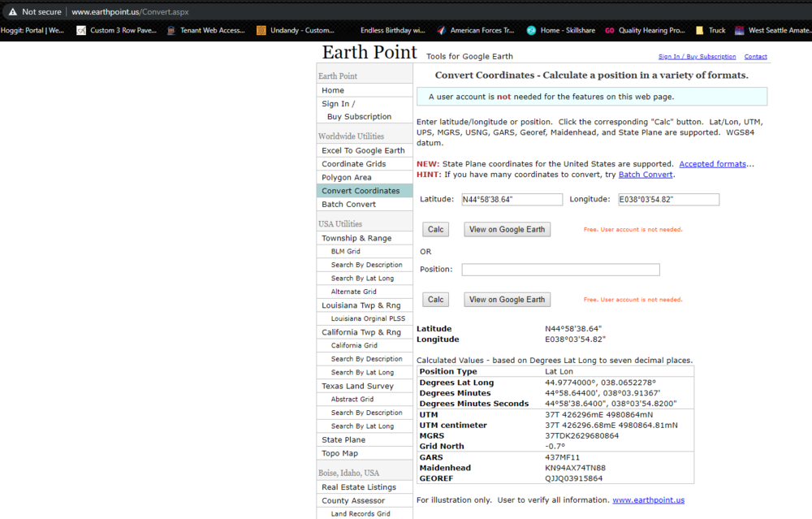
Task: Open State Plane page
Action: point(365,439)
